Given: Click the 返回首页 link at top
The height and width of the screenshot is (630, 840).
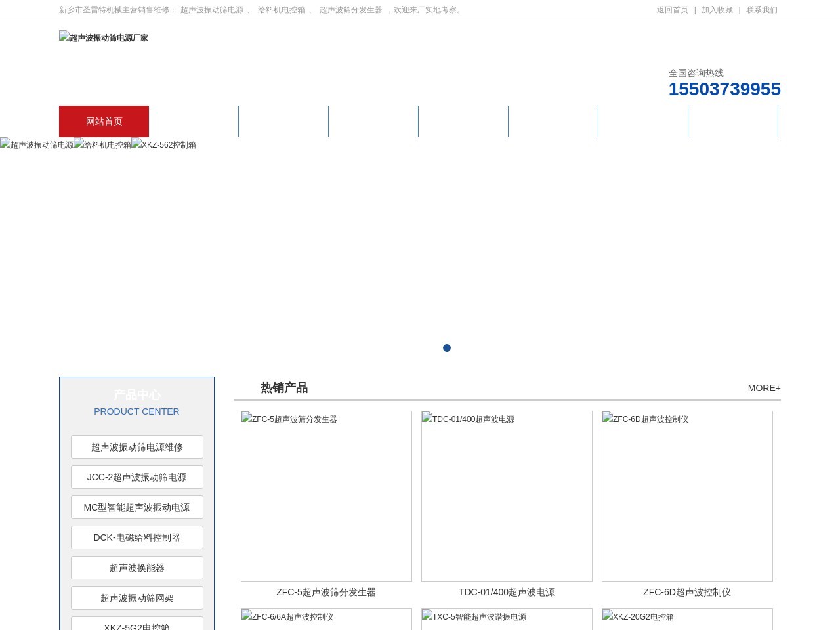Looking at the screenshot, I should point(672,10).
